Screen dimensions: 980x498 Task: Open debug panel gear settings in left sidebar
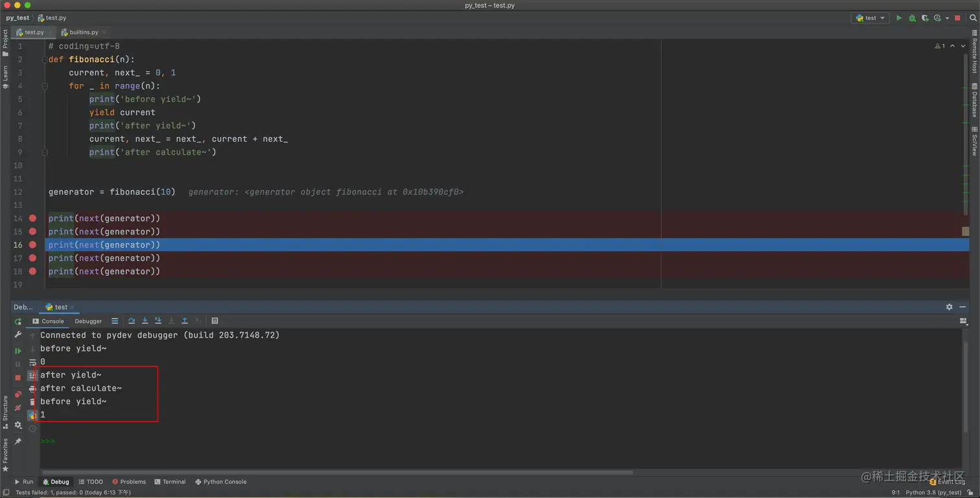click(x=18, y=425)
